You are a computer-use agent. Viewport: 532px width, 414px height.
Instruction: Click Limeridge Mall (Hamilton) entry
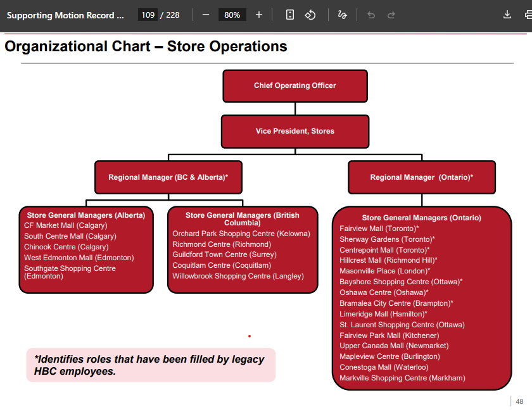(383, 315)
